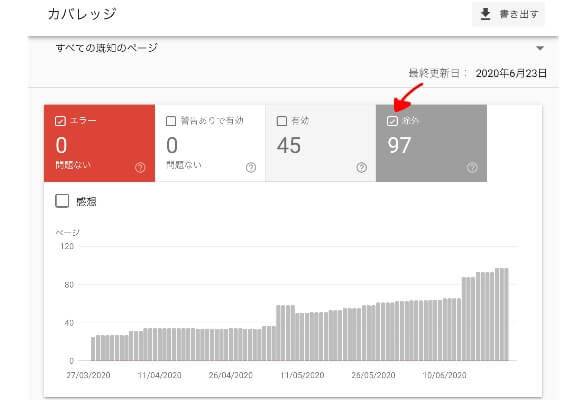
Task: Click 問題ない text on the red card
Action: point(73,165)
